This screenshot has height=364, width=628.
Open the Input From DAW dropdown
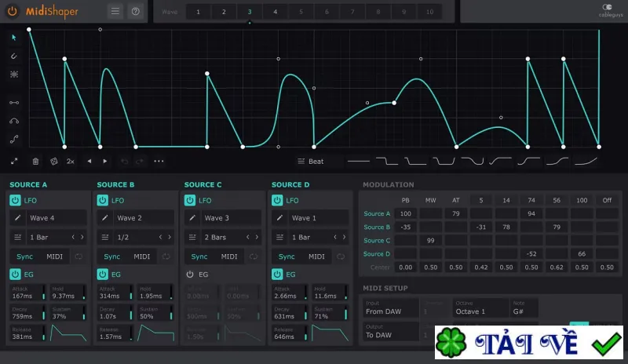tap(391, 308)
